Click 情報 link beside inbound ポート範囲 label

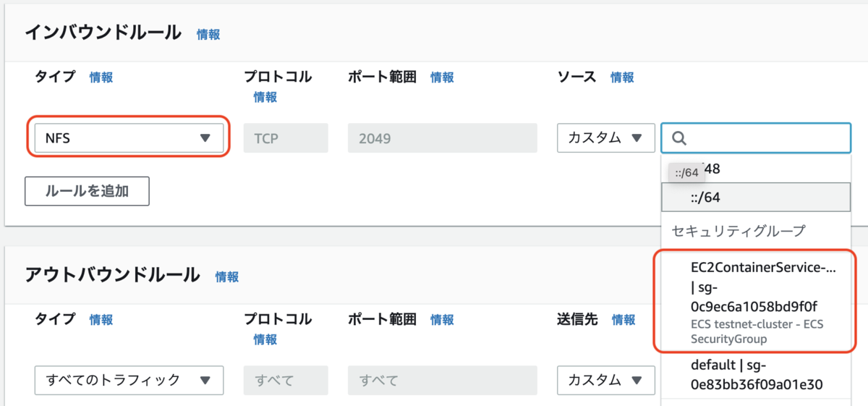point(443,77)
